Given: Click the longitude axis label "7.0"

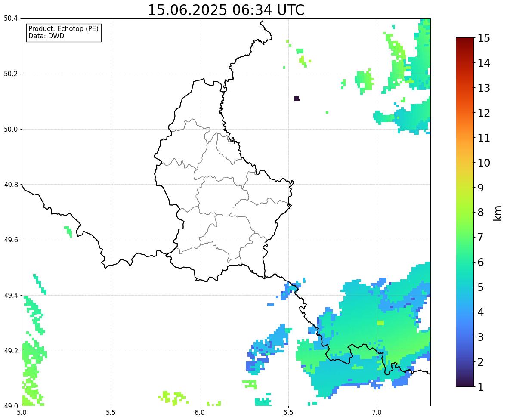Looking at the screenshot, I should [x=377, y=413].
